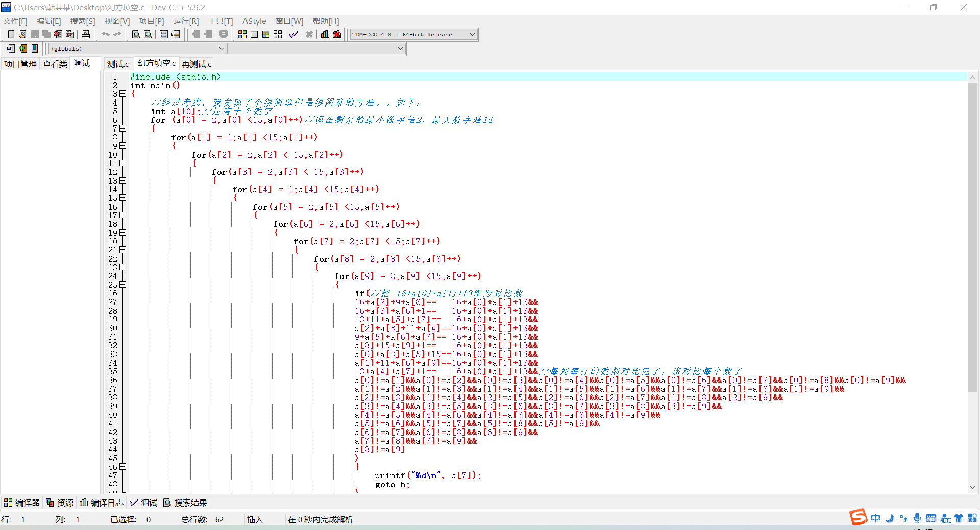Click the Print toolbar icon

[86, 34]
